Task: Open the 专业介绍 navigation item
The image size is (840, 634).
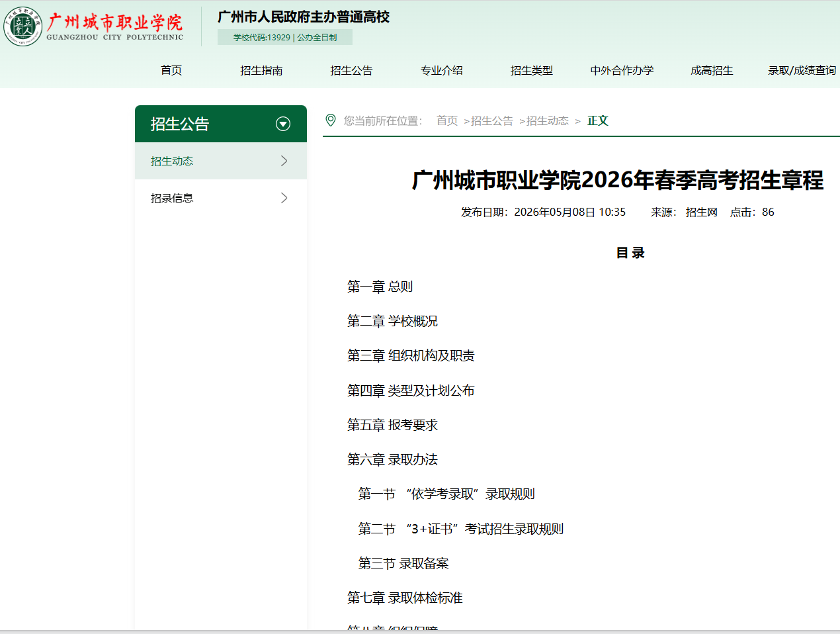Action: click(442, 70)
